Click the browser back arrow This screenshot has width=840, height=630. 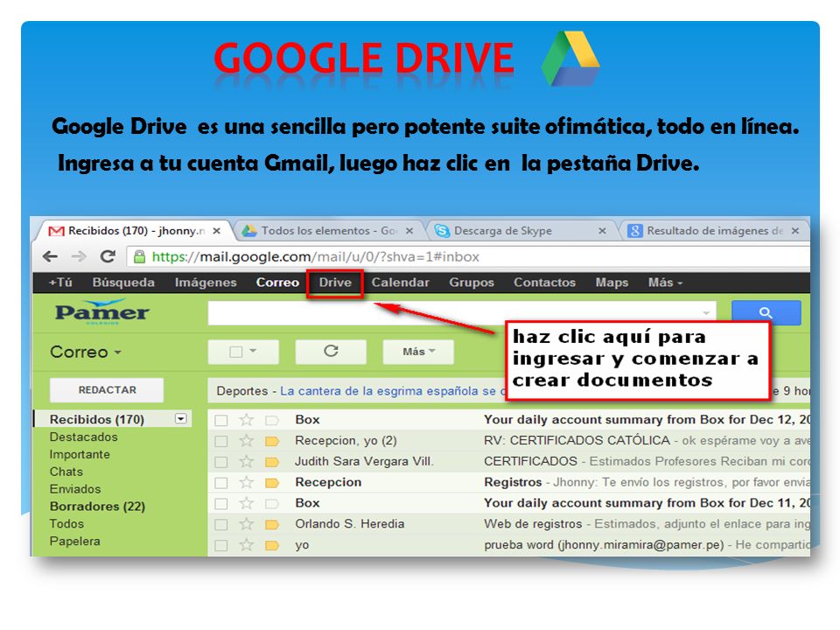pyautogui.click(x=51, y=256)
